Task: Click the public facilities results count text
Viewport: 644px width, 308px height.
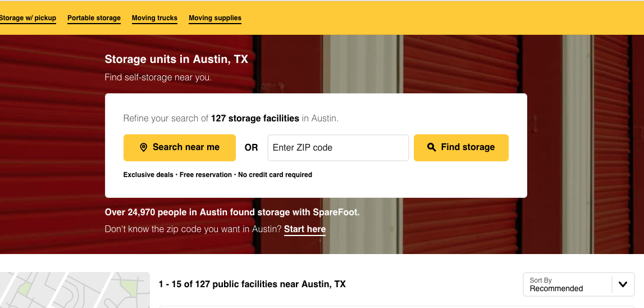Action: point(252,284)
